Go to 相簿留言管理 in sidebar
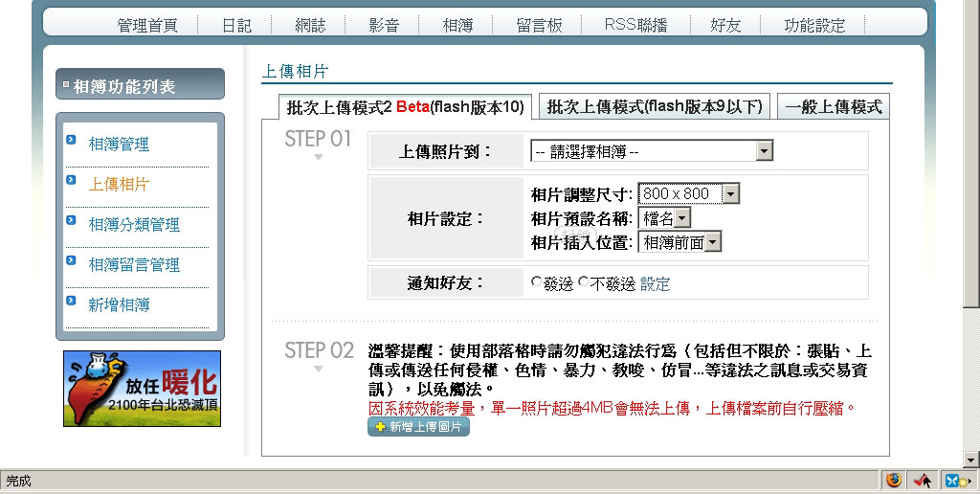 (x=134, y=264)
